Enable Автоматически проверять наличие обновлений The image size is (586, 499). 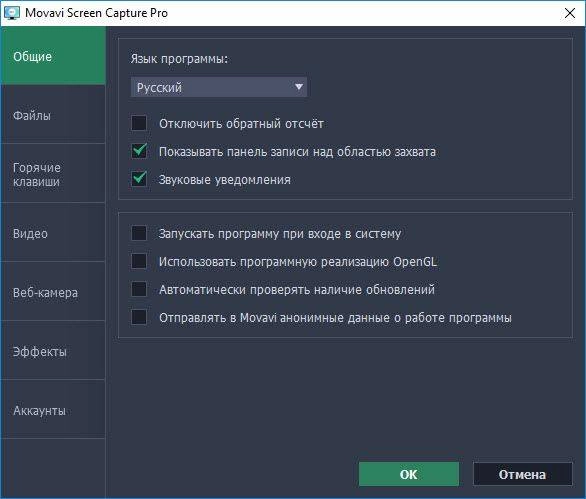tap(139, 289)
